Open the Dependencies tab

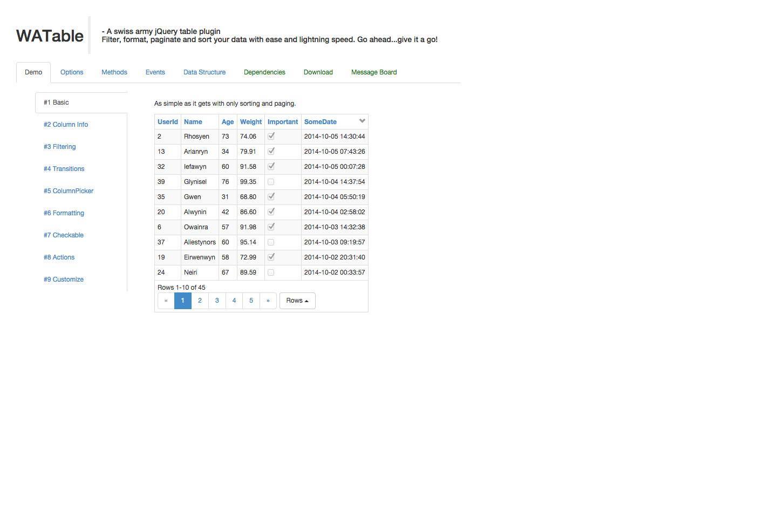pyautogui.click(x=264, y=72)
